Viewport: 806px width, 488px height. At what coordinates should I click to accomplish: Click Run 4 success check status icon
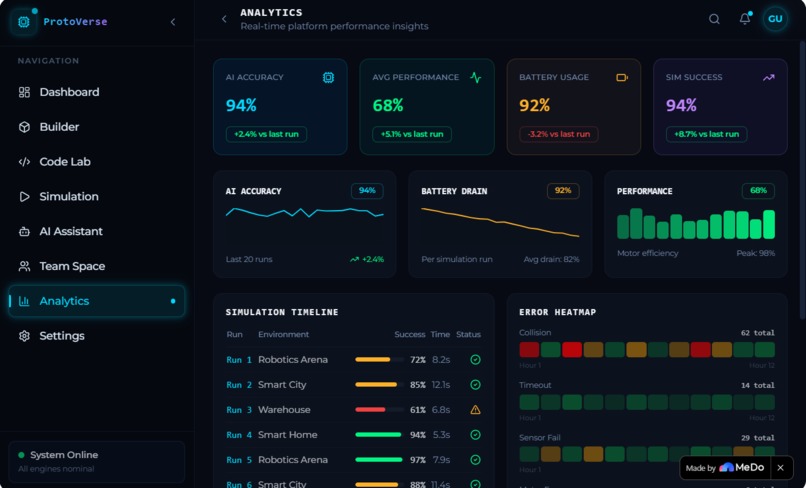(475, 435)
